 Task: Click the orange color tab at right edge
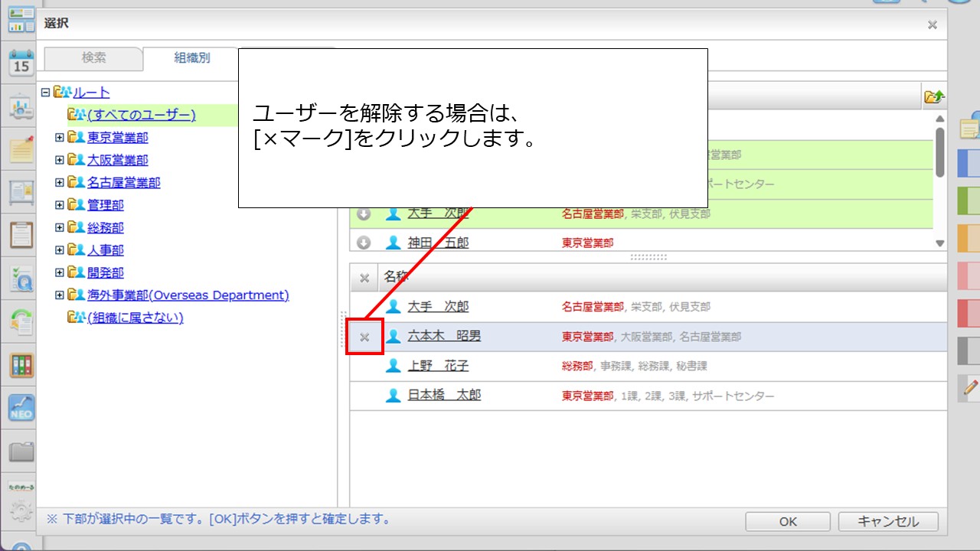tap(969, 239)
